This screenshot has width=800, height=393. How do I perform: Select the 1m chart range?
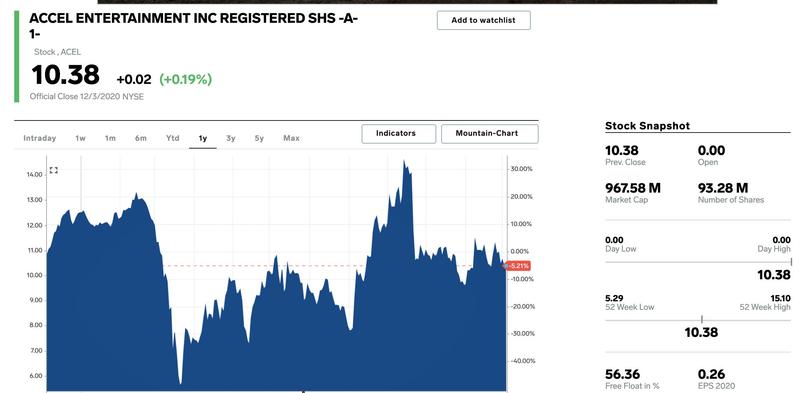(x=110, y=138)
